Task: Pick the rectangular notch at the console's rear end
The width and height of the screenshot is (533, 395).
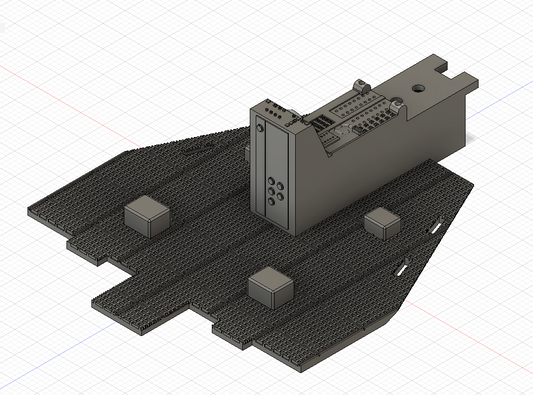Action: tap(449, 70)
